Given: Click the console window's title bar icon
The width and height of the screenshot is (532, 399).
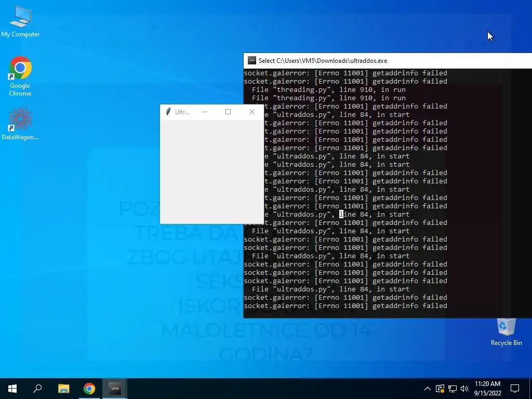Looking at the screenshot, I should click(252, 60).
